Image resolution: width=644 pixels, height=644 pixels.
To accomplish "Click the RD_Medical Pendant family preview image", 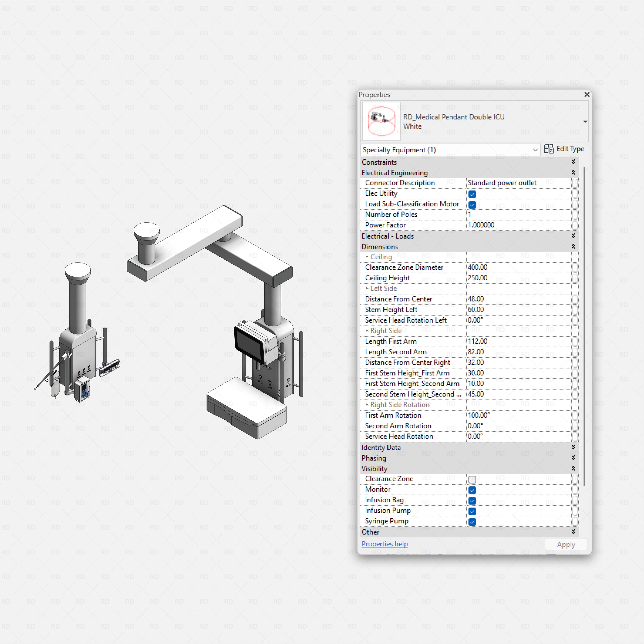I will [381, 121].
